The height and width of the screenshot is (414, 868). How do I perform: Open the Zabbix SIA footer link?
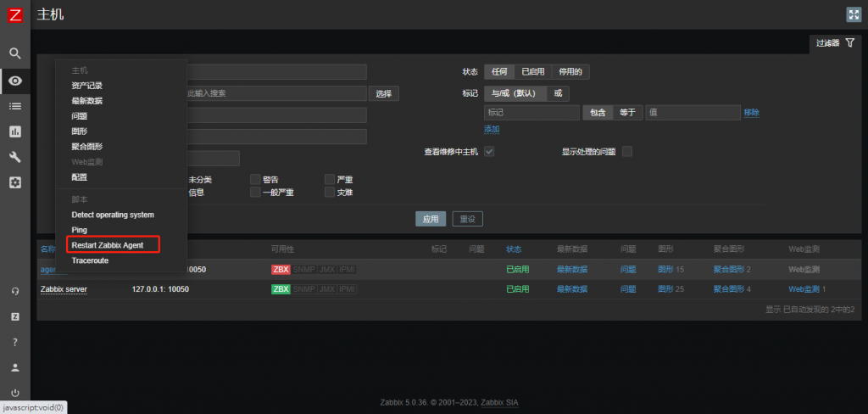(x=499, y=402)
